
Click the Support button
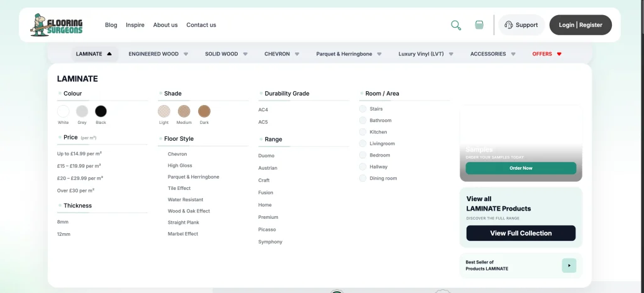click(x=521, y=25)
